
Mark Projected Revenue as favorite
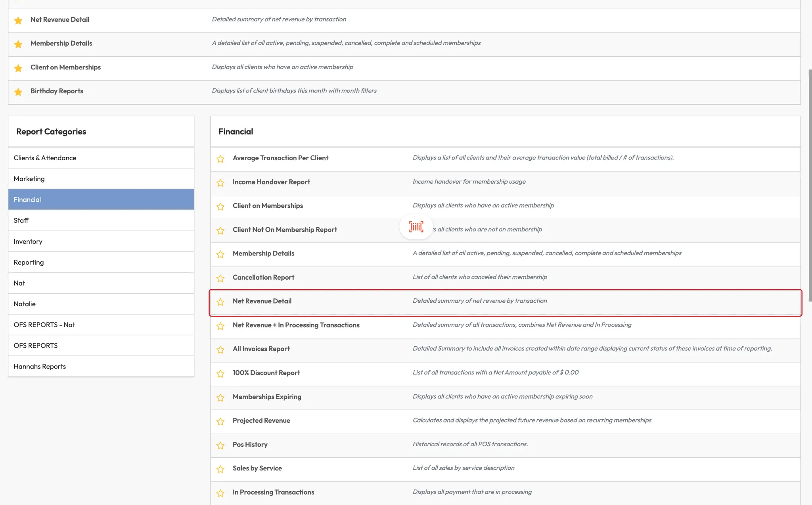point(220,421)
